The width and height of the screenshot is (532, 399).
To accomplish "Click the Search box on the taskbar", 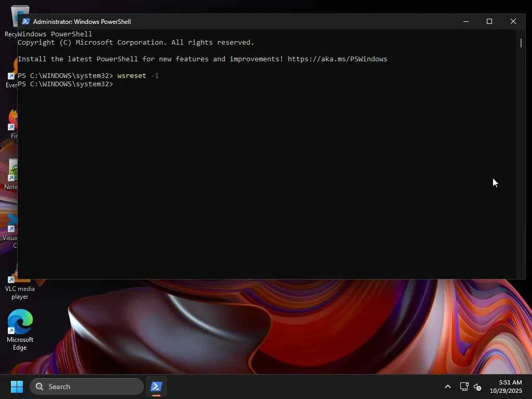I will [87, 387].
